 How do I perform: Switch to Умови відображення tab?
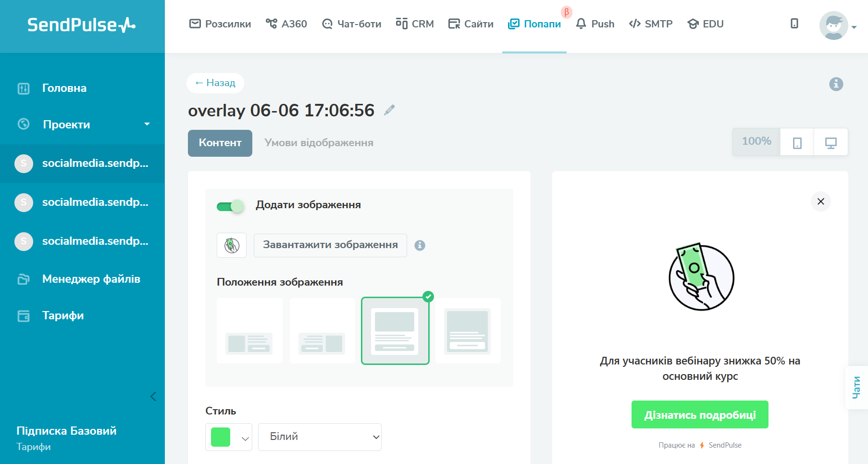click(x=319, y=143)
